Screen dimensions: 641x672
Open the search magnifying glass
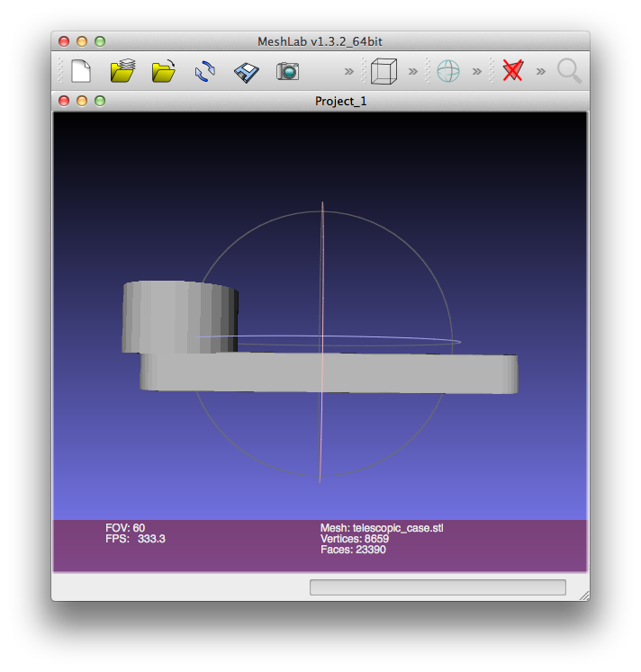point(569,71)
